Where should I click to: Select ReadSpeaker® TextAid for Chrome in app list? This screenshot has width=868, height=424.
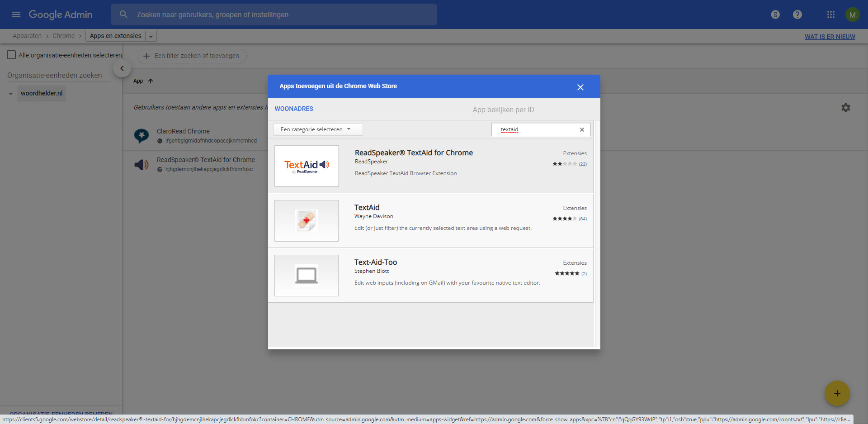(x=206, y=160)
